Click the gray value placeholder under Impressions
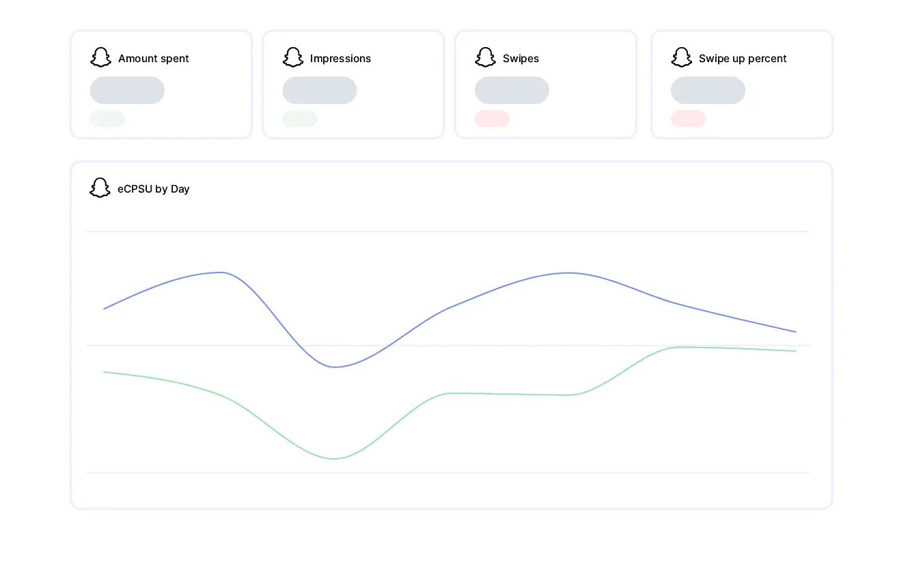 pos(320,90)
